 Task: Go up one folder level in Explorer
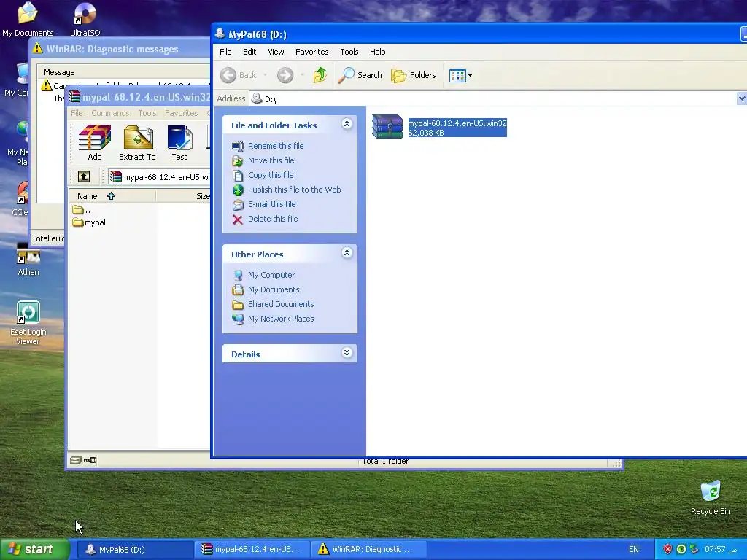(320, 75)
